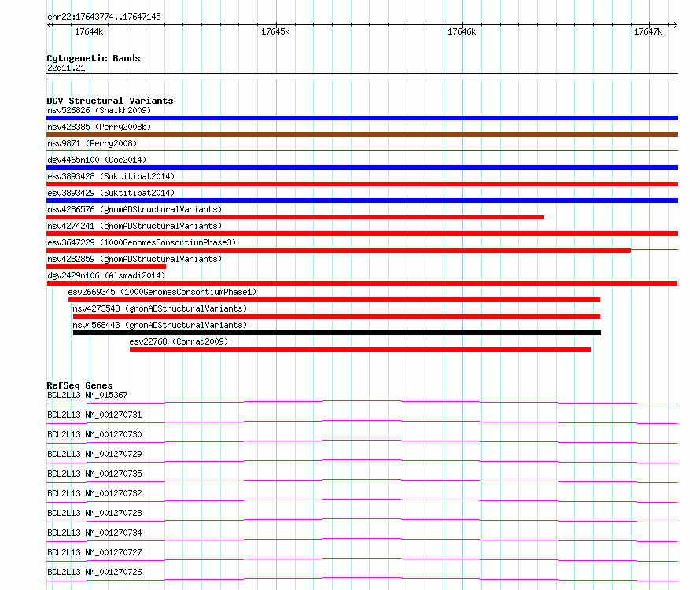The width and height of the screenshot is (700, 590).
Task: Click esv22768 (Conrad2009) label
Action: click(x=179, y=341)
